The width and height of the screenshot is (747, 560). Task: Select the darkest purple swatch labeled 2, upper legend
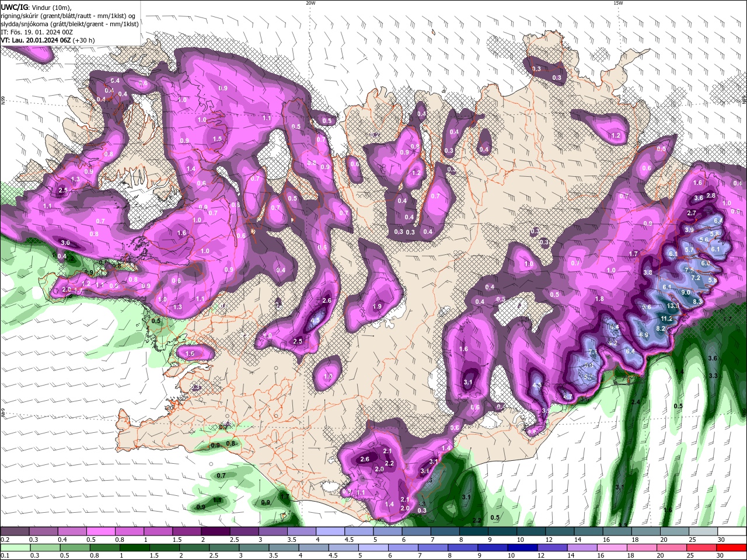click(x=215, y=531)
